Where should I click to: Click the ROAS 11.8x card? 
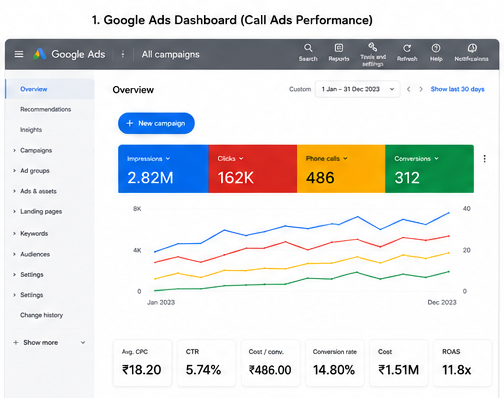pos(463,363)
